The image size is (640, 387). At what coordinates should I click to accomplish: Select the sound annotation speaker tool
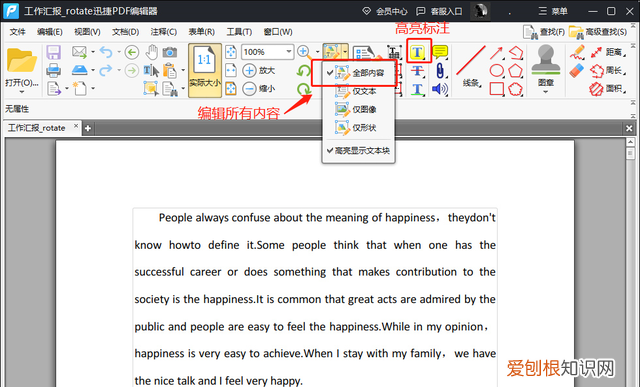tap(440, 89)
